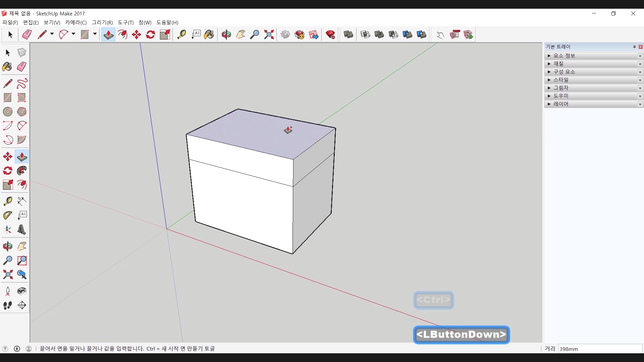Choose the Tape Measure tool
The width and height of the screenshot is (644, 362).
7,201
